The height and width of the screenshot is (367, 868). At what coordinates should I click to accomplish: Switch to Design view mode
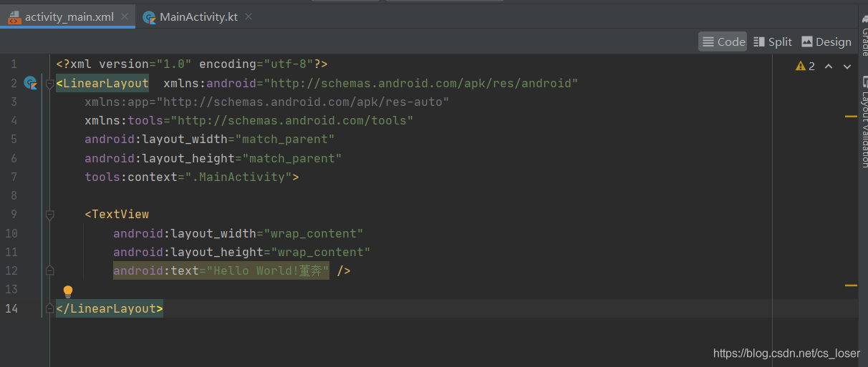pyautogui.click(x=826, y=41)
